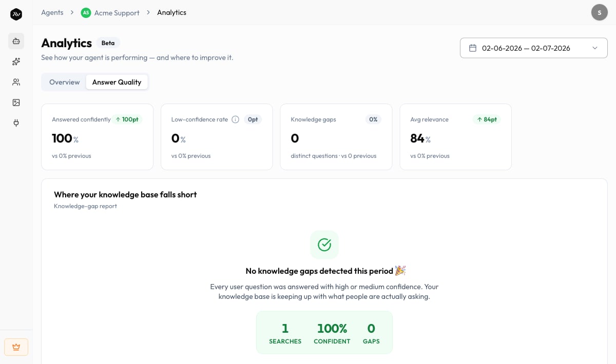Click the 1 SEARCHES stat
The image size is (616, 364).
(285, 333)
